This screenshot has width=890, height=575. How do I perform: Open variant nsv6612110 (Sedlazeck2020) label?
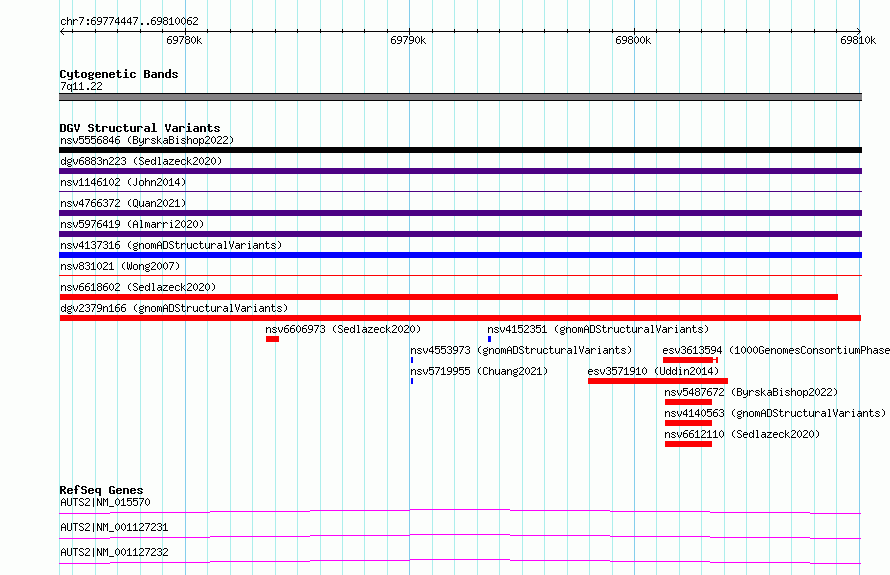click(x=742, y=434)
